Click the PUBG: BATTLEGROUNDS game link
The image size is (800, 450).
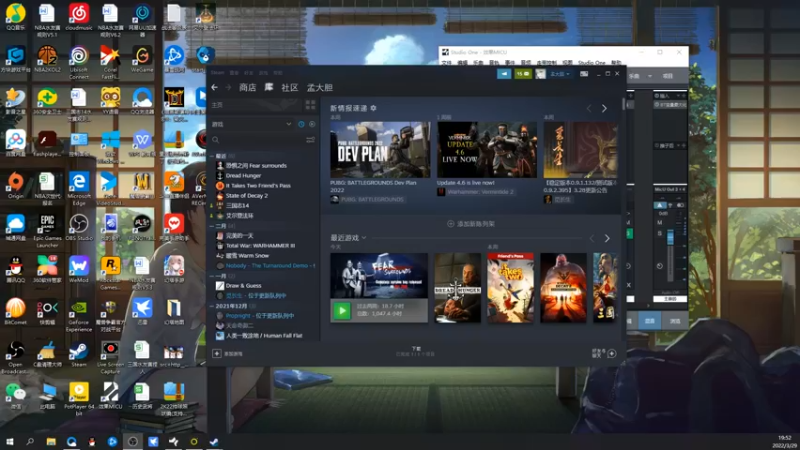tap(372, 199)
